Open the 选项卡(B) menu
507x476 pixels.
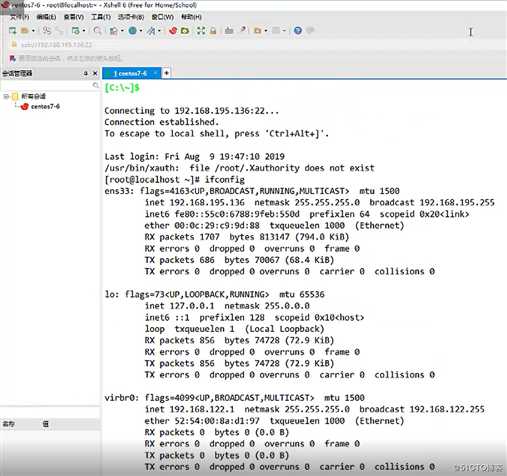[x=131, y=17]
